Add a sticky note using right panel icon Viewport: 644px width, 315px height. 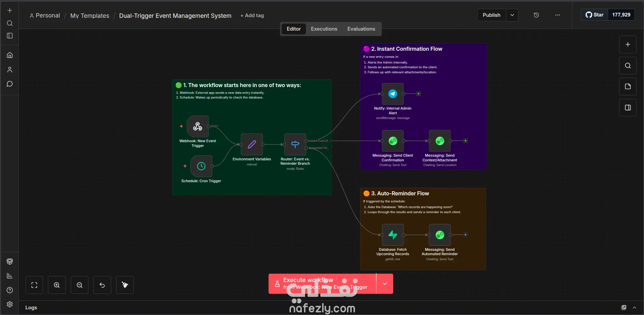point(628,87)
